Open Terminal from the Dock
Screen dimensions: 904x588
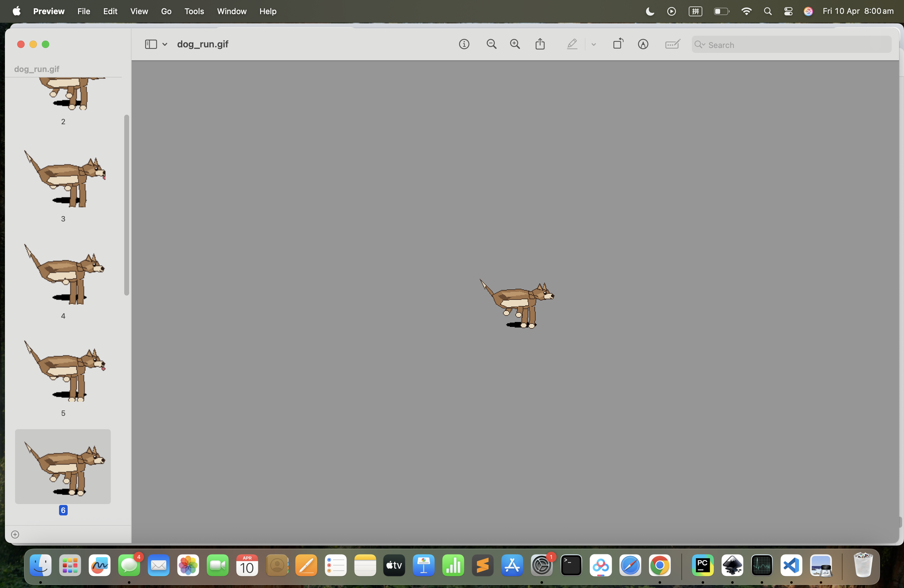[571, 565]
